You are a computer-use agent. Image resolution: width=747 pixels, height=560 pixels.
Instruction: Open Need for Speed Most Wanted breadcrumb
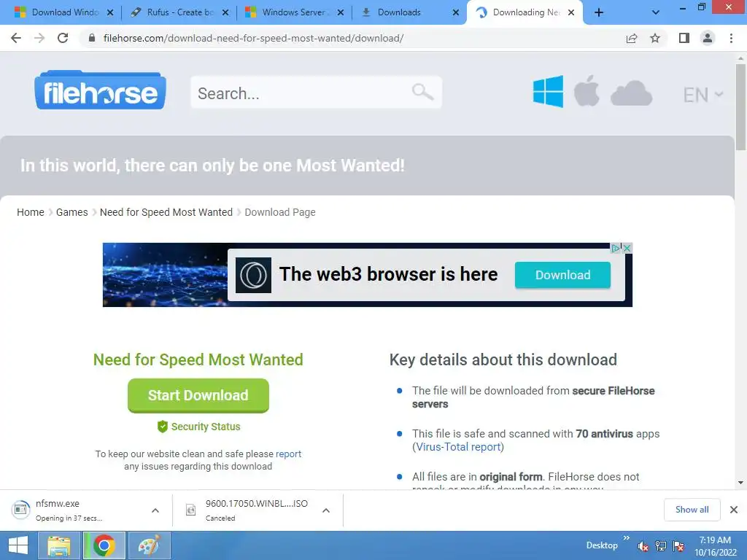(166, 212)
